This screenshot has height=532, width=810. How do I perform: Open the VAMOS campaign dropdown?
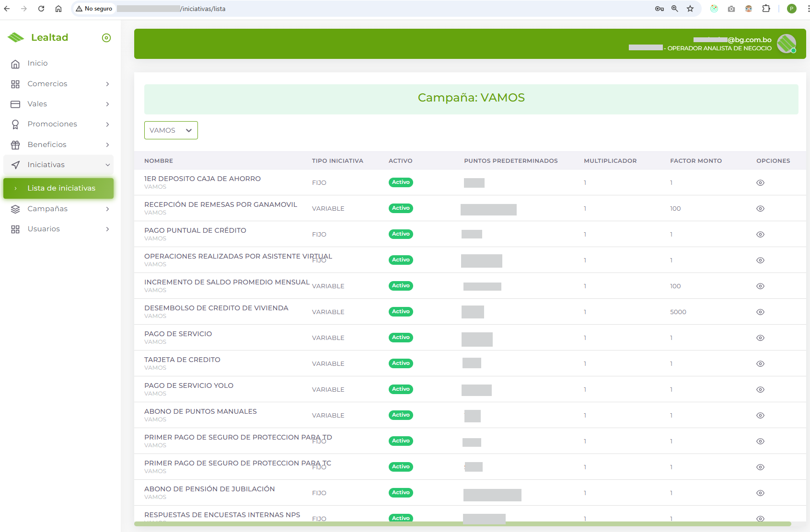171,130
